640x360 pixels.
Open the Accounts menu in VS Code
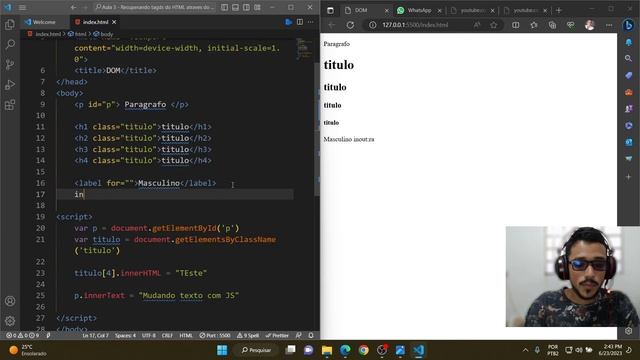point(10,301)
